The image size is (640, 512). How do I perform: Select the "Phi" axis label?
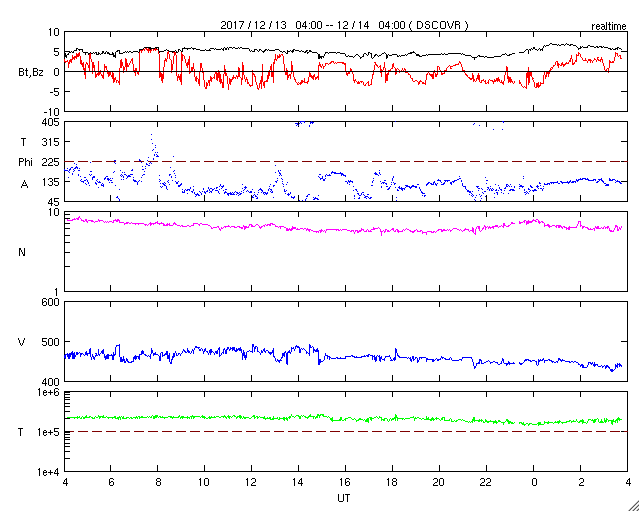[x=25, y=163]
